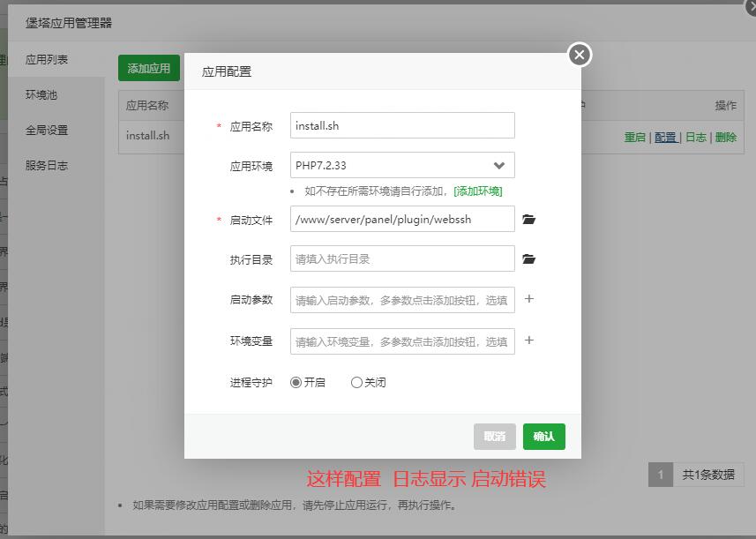
Task: Click 堡塔应用管理器 window title
Action: click(69, 23)
